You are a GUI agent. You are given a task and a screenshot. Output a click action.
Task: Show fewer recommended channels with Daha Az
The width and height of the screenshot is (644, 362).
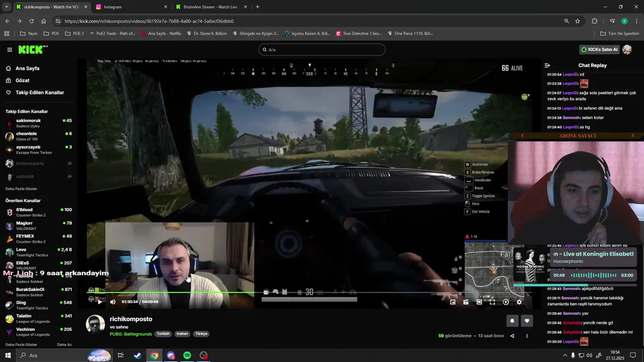pyautogui.click(x=64, y=345)
